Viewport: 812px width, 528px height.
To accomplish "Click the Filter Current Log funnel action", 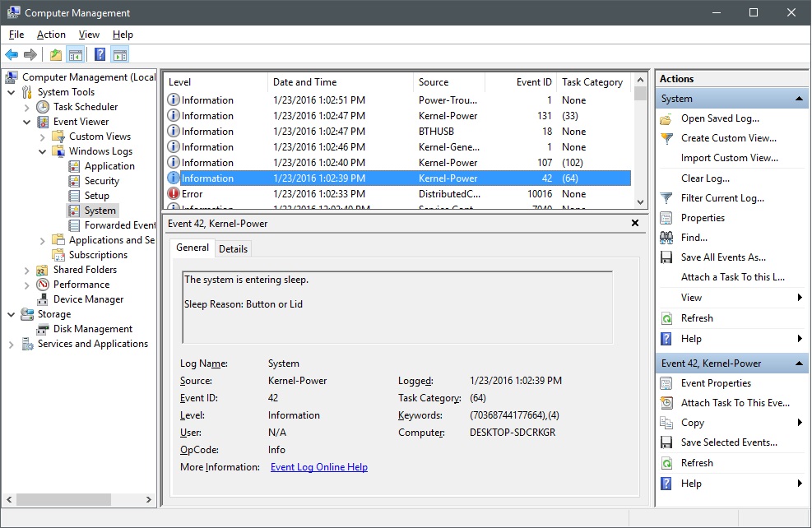I will coord(722,198).
